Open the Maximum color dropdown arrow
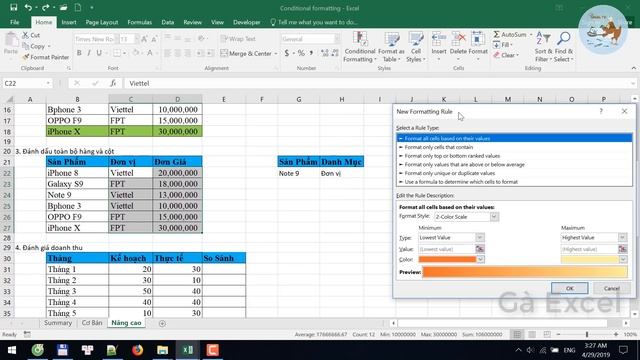The image size is (640, 360). tap(623, 259)
